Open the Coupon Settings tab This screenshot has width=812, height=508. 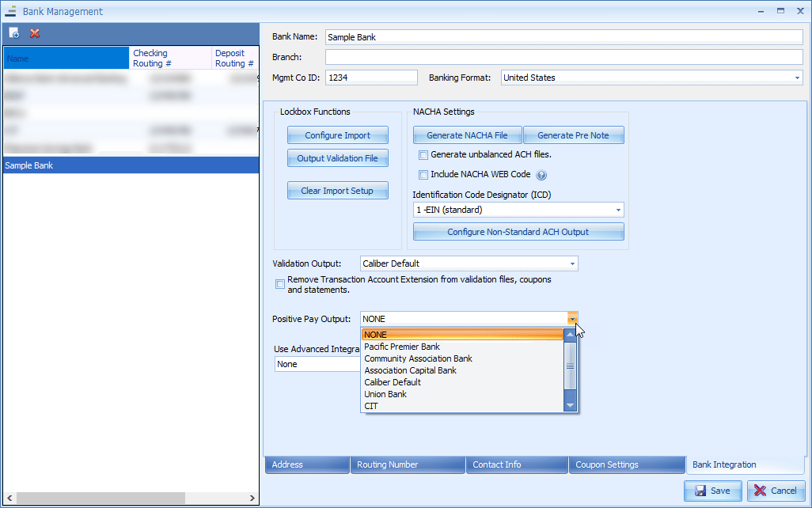pos(627,464)
